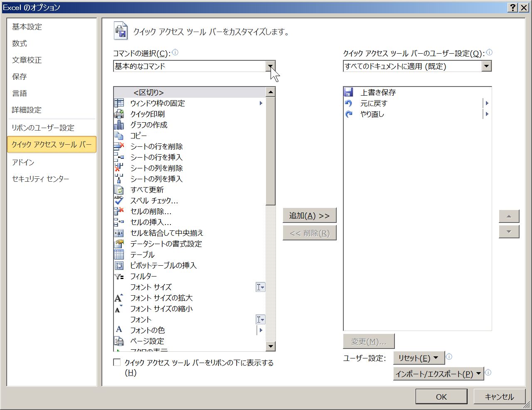Select the Filter (フィルター) icon
532x410 pixels.
119,276
